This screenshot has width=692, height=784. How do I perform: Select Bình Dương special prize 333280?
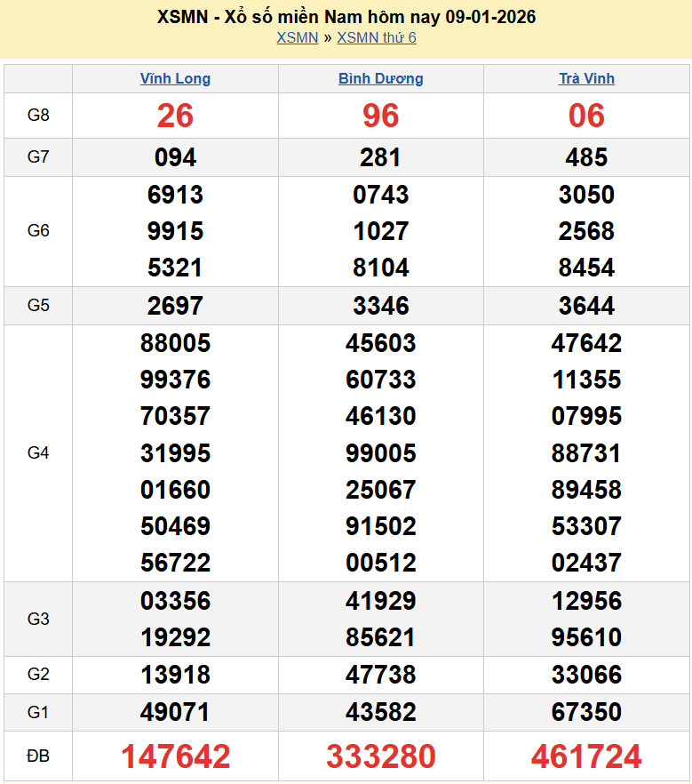(x=380, y=756)
